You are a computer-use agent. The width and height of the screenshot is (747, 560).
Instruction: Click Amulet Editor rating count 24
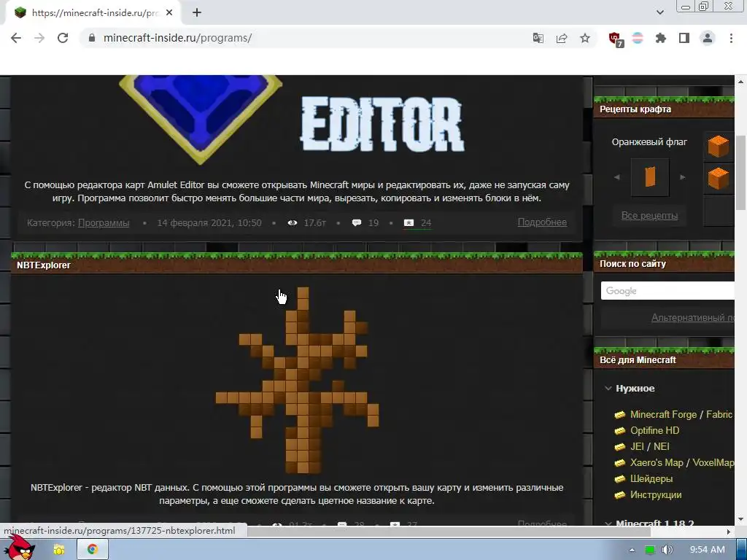[426, 223]
